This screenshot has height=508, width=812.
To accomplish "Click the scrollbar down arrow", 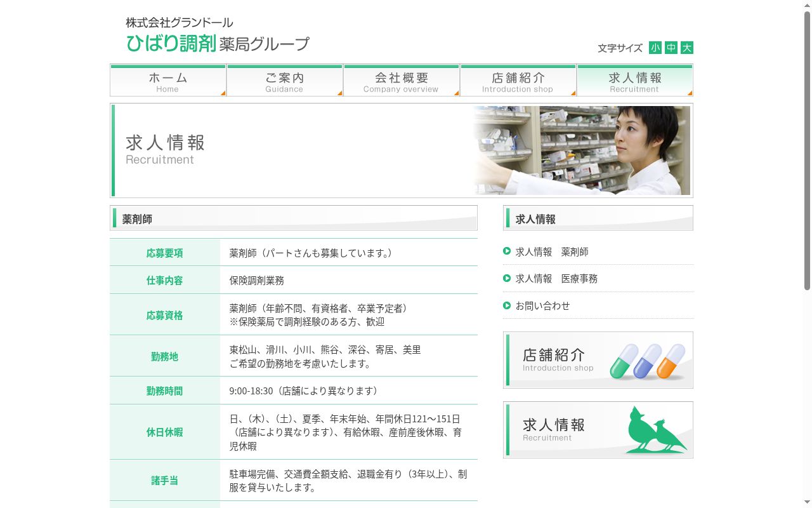I will coord(808,503).
